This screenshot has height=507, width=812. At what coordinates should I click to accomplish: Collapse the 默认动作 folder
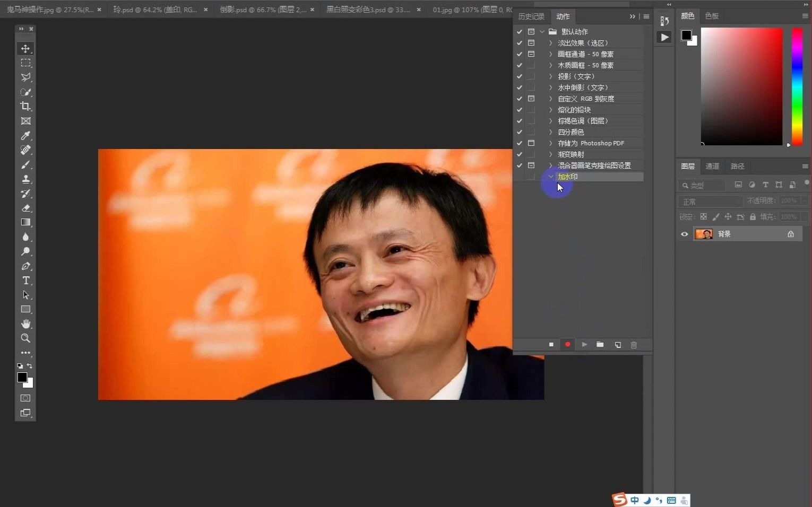(542, 31)
